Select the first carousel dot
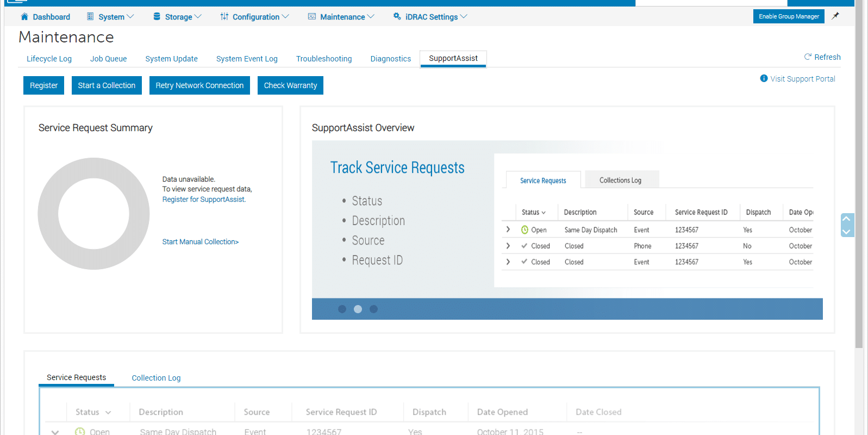Image resolution: width=868 pixels, height=435 pixels. [342, 309]
